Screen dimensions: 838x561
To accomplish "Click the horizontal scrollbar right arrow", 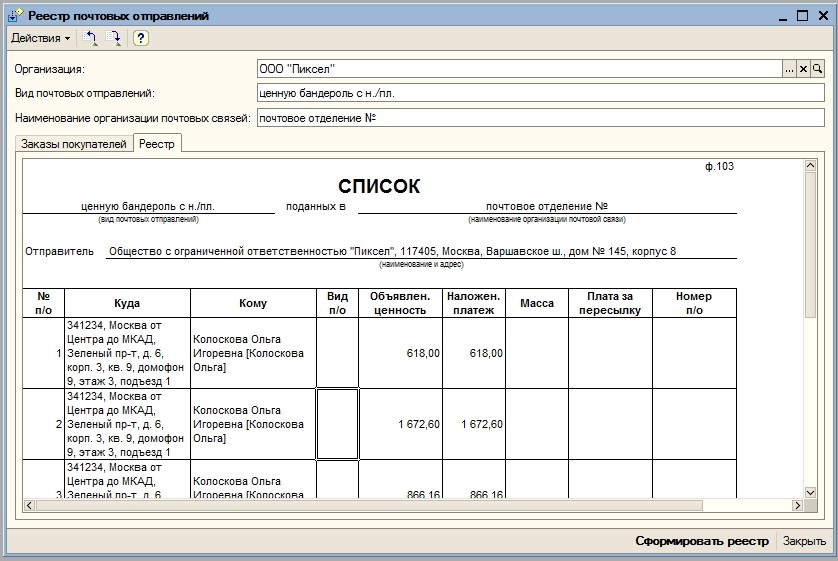I will (x=797, y=505).
